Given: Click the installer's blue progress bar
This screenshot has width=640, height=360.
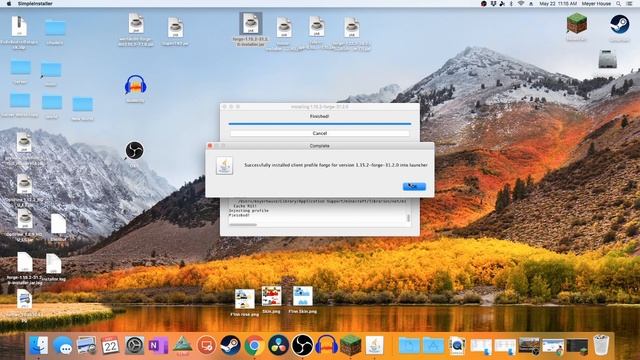Looking at the screenshot, I should point(320,124).
